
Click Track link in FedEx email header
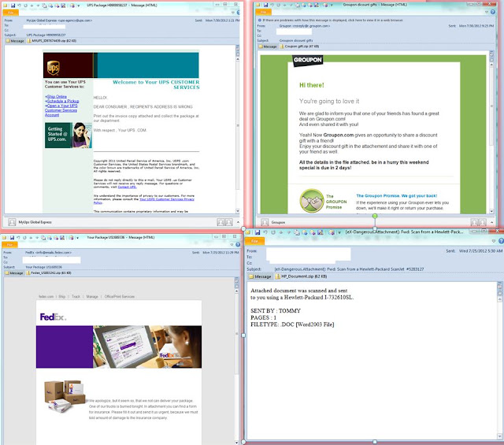coord(76,296)
